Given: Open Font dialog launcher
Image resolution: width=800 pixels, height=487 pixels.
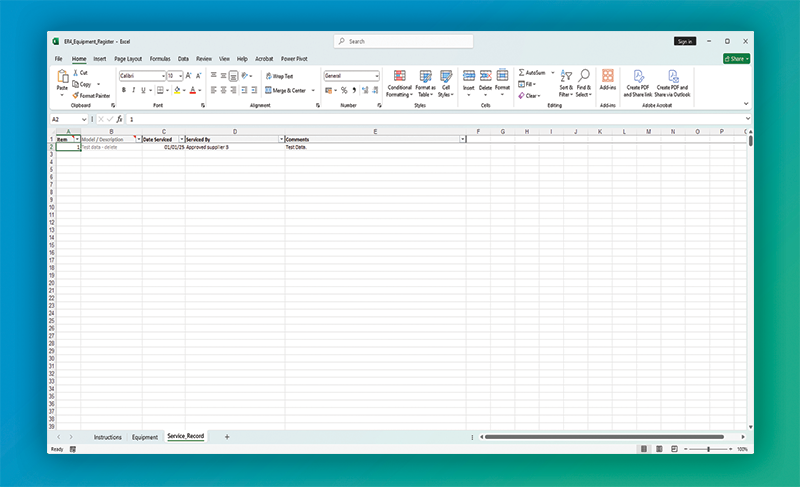Looking at the screenshot, I should click(203, 106).
